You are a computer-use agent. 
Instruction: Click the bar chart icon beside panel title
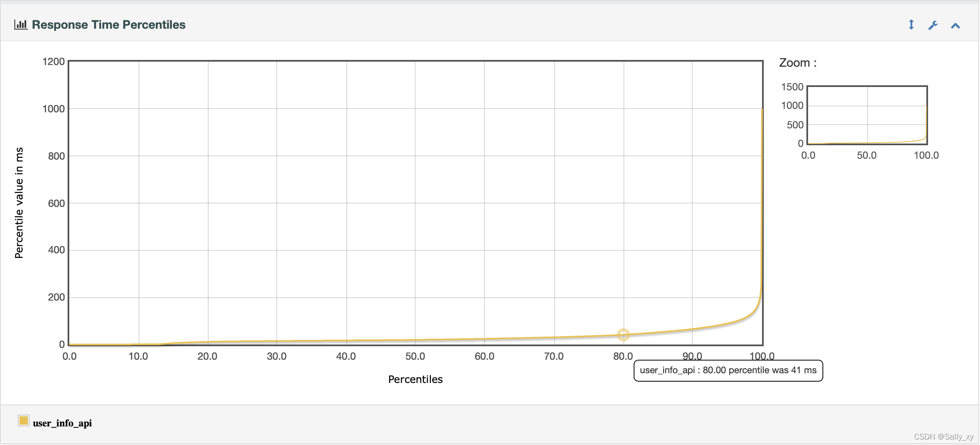[x=21, y=24]
